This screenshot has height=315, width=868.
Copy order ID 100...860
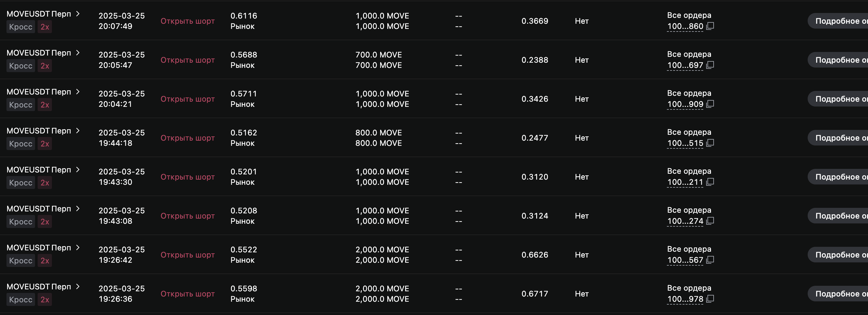pos(710,26)
